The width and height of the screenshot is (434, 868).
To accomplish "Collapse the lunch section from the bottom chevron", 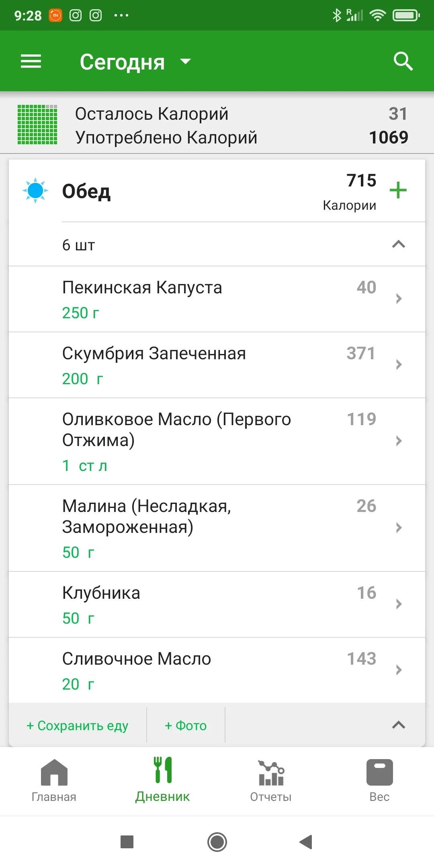I will [398, 725].
